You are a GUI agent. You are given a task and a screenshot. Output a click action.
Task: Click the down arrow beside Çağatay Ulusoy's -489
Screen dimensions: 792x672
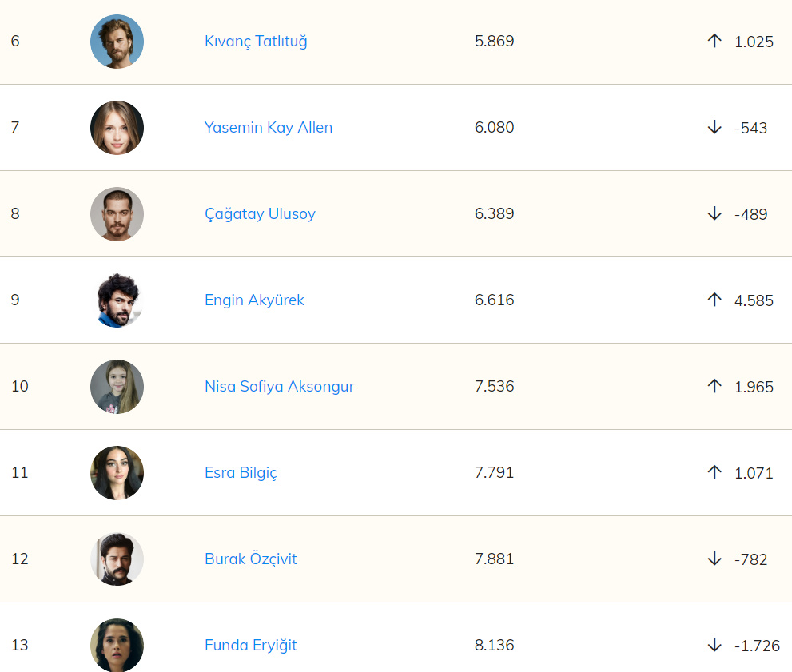714,213
